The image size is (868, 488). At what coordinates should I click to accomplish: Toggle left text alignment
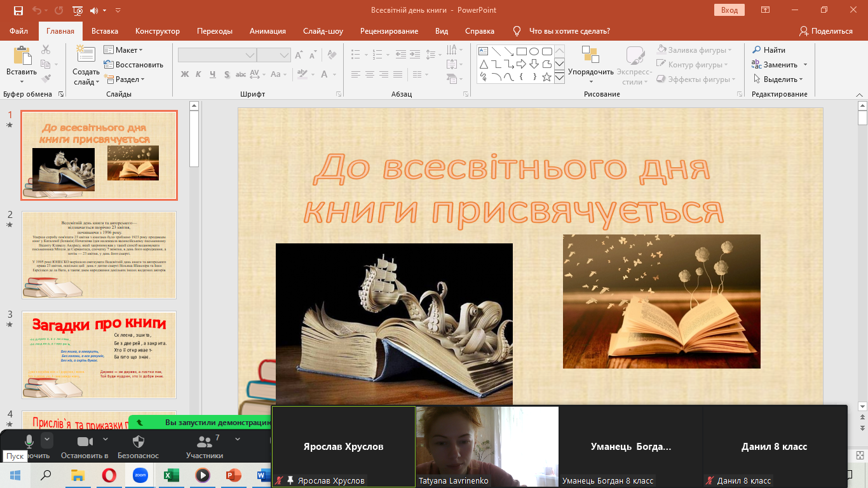pos(356,74)
